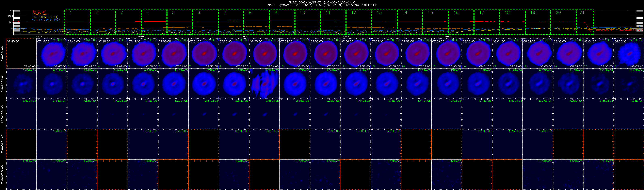Image resolution: width=644 pixels, height=190 pixels.
Task: Open the distorted 6-12 keV image labeled 1.58E+05
Action: [264, 84]
